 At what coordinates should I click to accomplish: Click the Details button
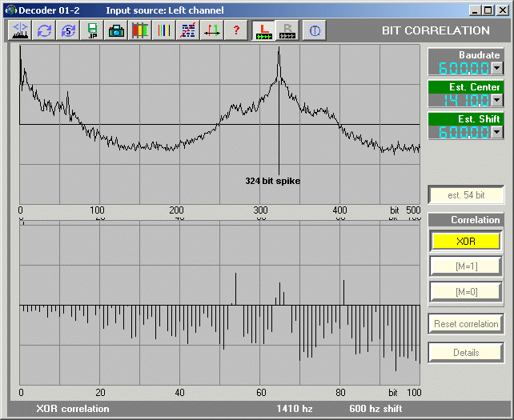click(x=466, y=353)
